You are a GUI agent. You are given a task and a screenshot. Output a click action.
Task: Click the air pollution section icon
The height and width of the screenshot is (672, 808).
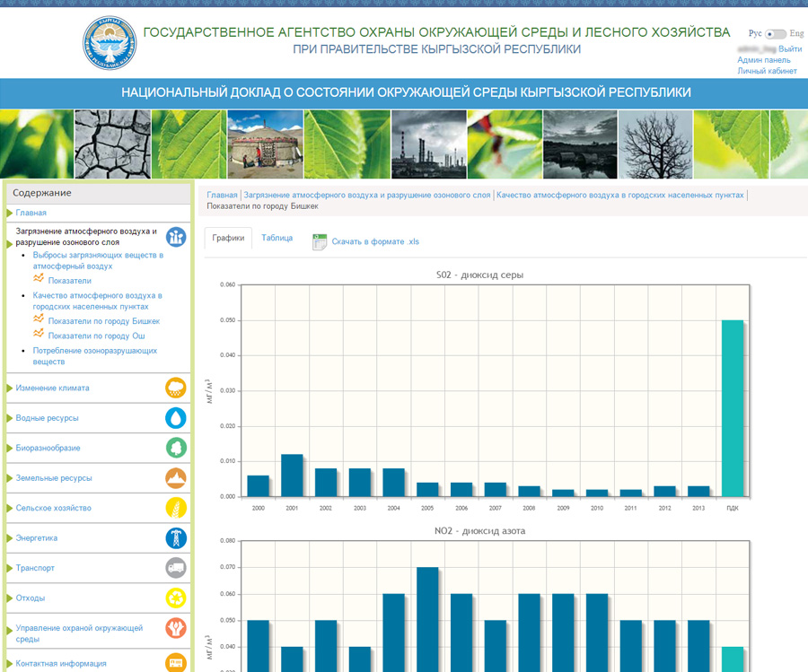pos(176,237)
